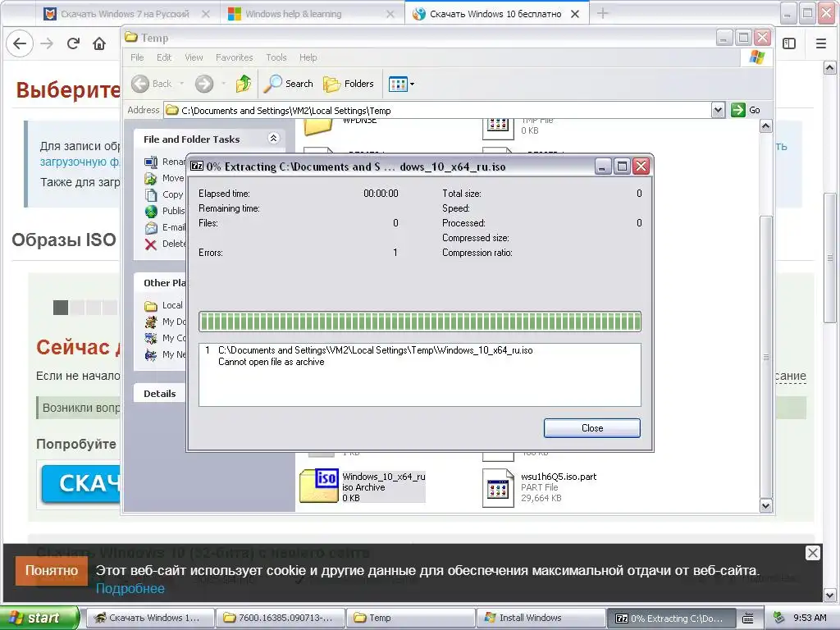Open My Network Places link

166,354
